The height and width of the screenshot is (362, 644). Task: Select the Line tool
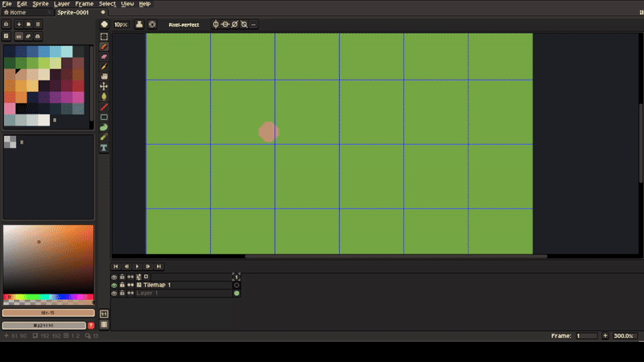(x=104, y=107)
